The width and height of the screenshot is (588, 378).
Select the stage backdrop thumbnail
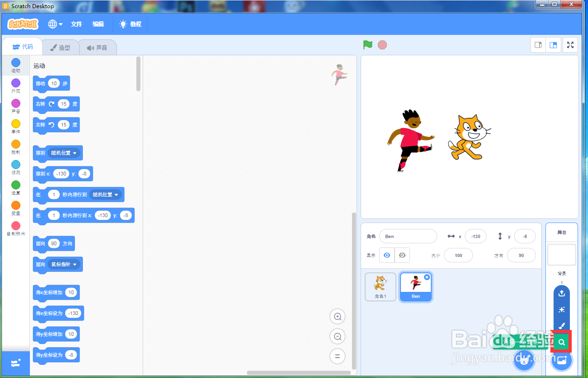click(x=562, y=255)
